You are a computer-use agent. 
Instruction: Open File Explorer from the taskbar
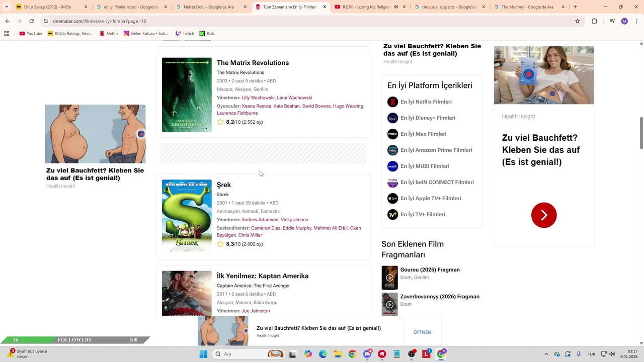(338, 354)
